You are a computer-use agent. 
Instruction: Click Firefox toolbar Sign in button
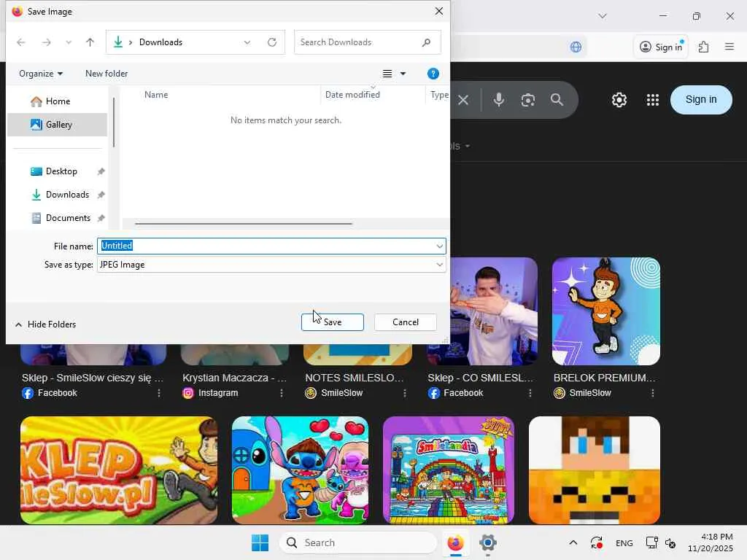coord(661,47)
